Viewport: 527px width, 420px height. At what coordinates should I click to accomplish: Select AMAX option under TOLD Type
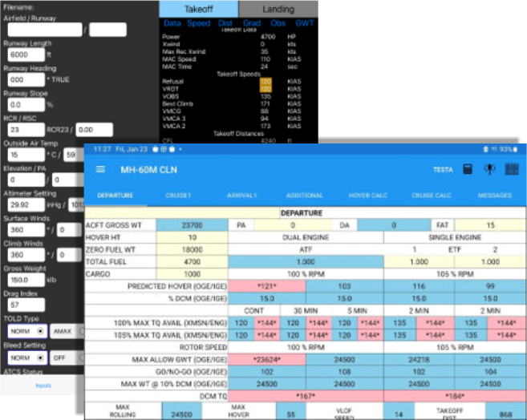67,331
